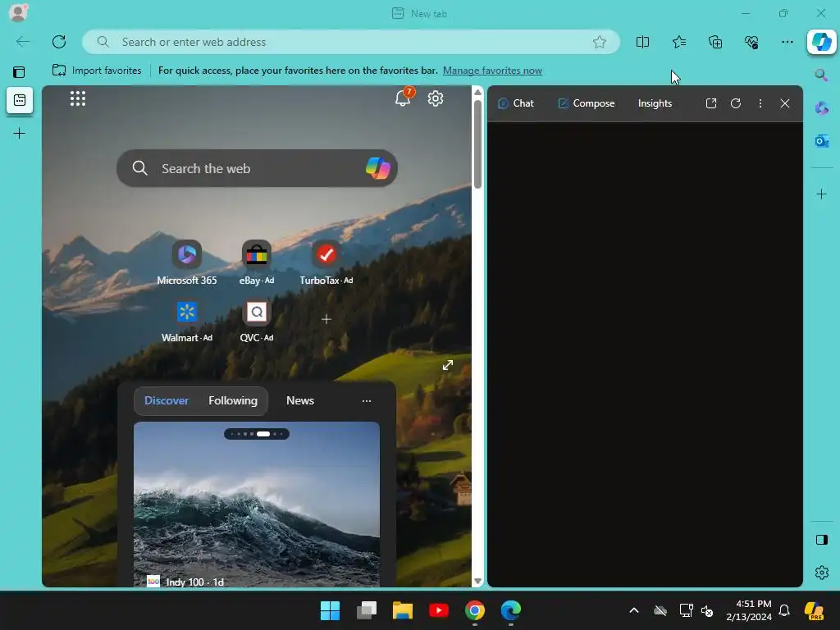Open the ocean wave news story thumbnail
840x630 pixels.
tap(257, 504)
